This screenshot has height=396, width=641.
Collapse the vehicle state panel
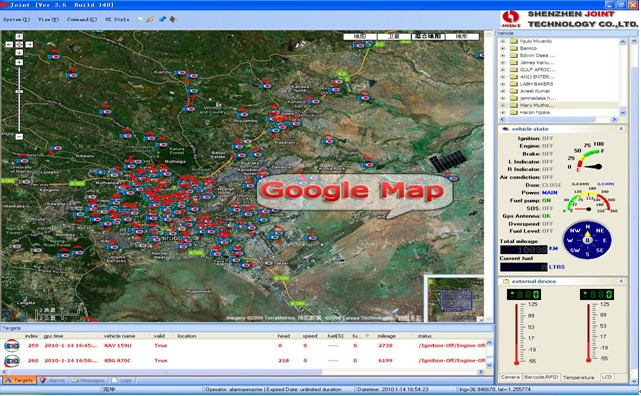[621, 129]
